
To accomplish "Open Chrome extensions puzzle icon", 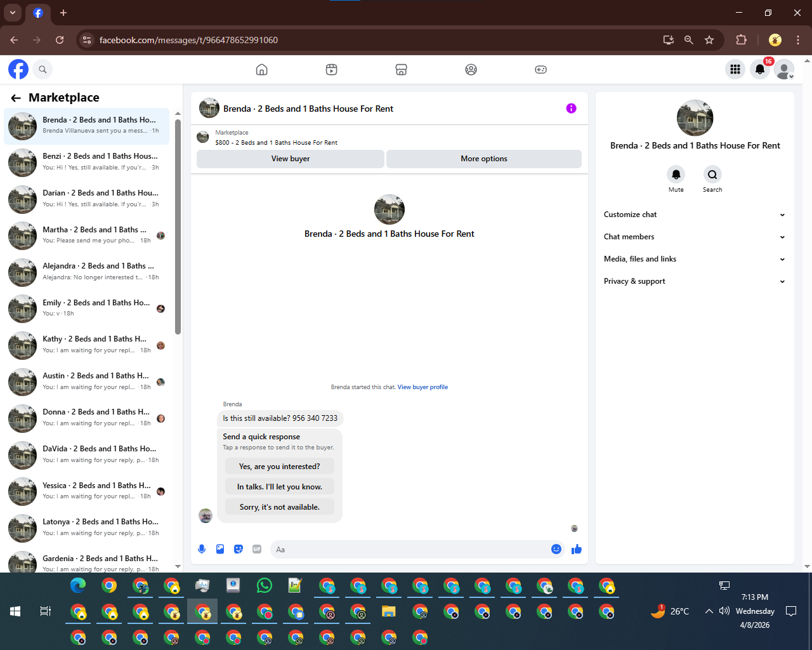I will (741, 40).
